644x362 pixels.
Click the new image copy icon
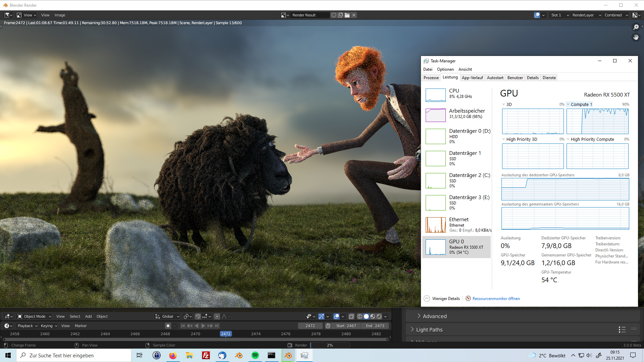[x=340, y=15]
